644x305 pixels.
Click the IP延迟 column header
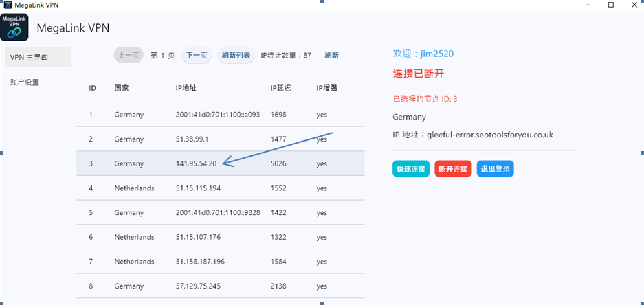coord(280,89)
